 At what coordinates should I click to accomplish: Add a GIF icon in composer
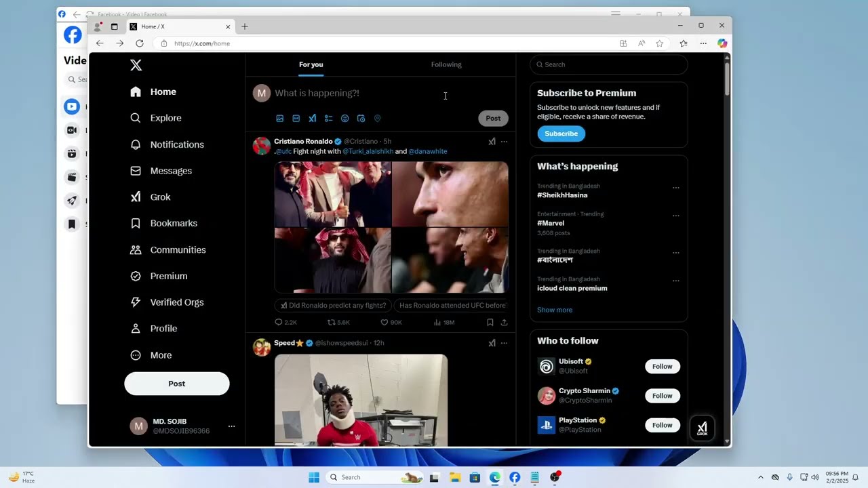click(296, 119)
